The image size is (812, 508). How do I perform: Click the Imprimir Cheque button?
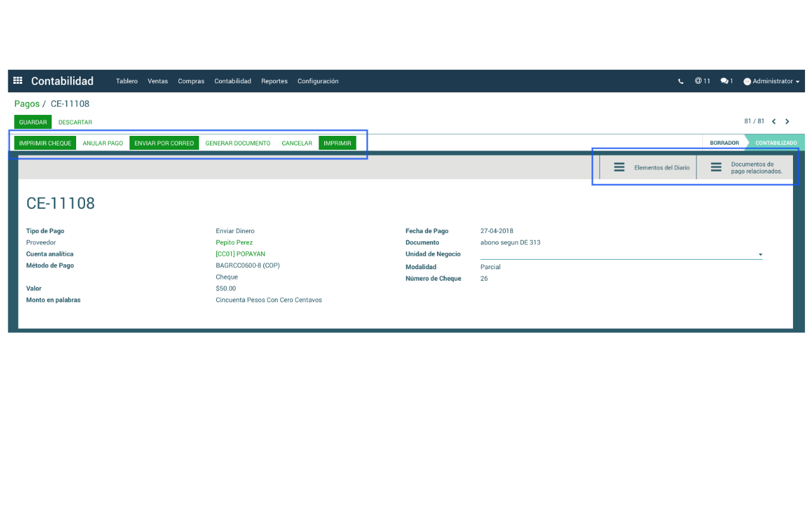click(45, 144)
